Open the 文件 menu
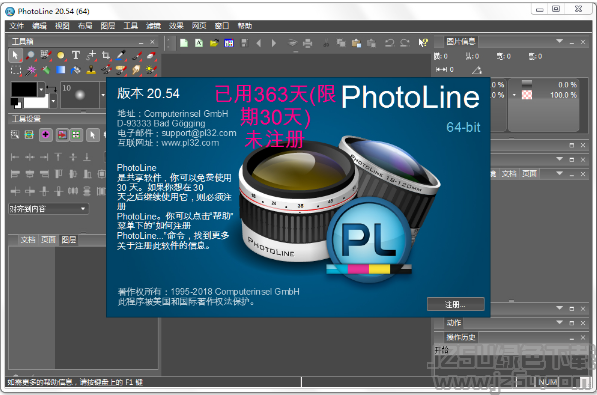 click(x=16, y=26)
